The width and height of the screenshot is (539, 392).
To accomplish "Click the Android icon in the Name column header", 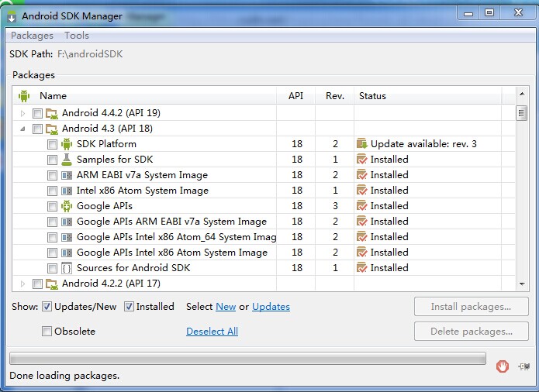I will [x=24, y=96].
